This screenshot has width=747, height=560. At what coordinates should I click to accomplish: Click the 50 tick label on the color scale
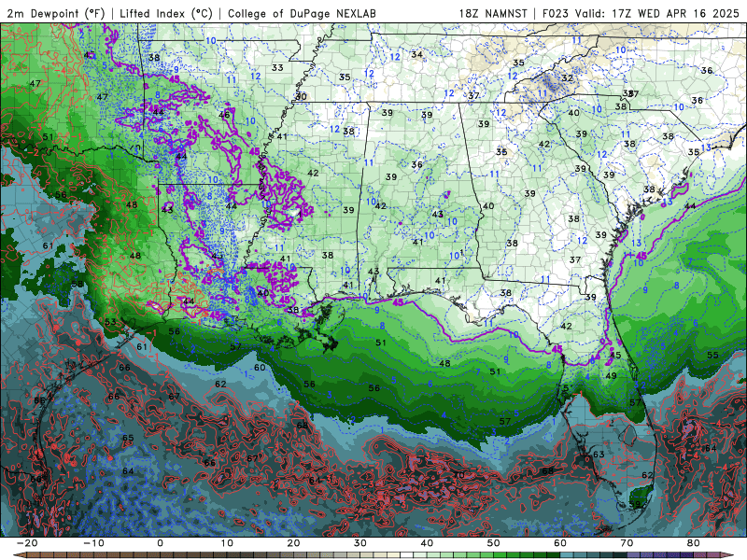[x=494, y=543]
